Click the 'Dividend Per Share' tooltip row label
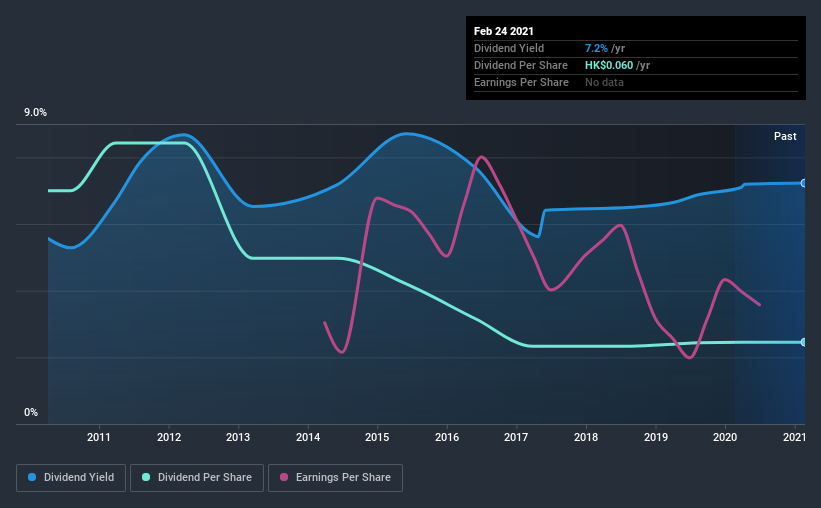 point(520,65)
